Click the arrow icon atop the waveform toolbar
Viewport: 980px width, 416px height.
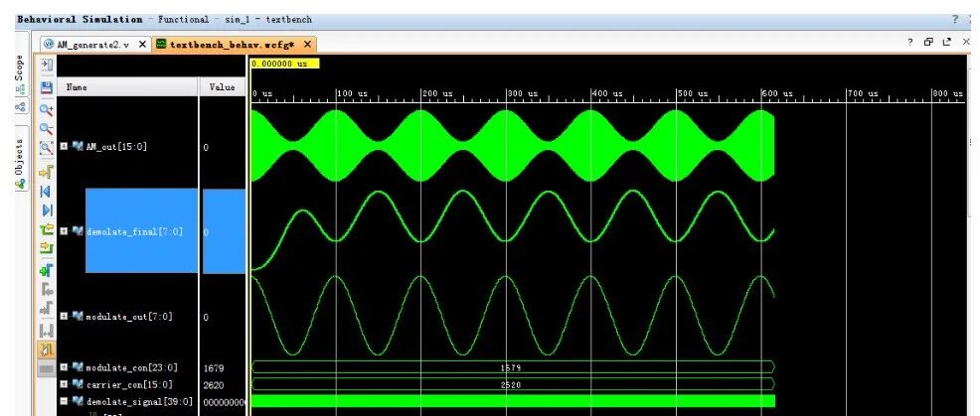click(47, 65)
